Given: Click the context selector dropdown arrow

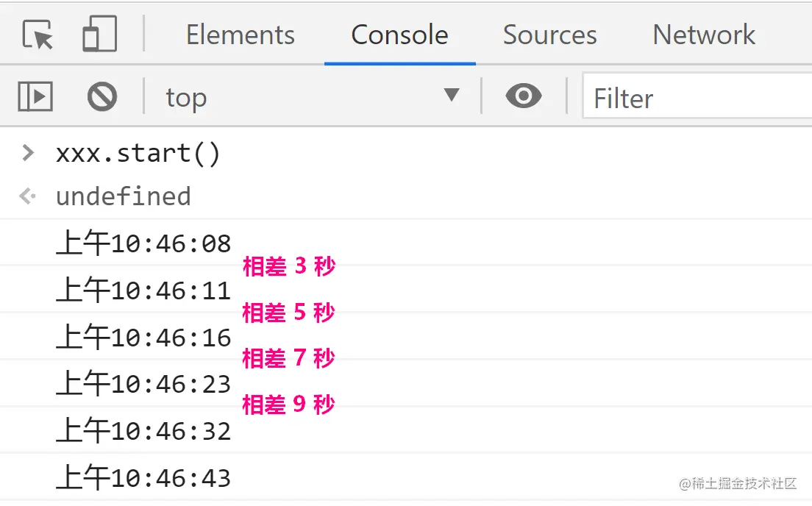Looking at the screenshot, I should [452, 96].
